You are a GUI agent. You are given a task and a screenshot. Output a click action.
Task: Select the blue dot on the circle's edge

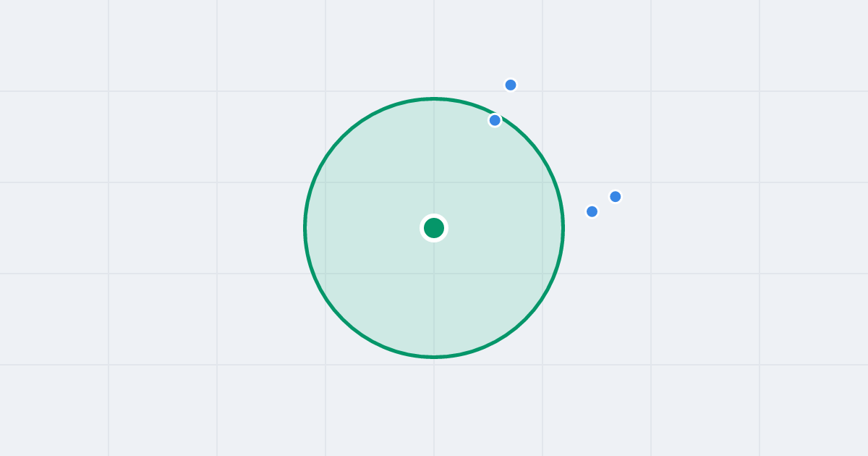(495, 120)
